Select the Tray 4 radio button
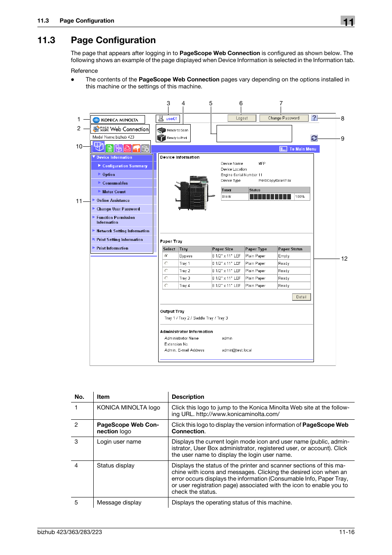The height and width of the screenshot is (555, 392). (166, 285)
